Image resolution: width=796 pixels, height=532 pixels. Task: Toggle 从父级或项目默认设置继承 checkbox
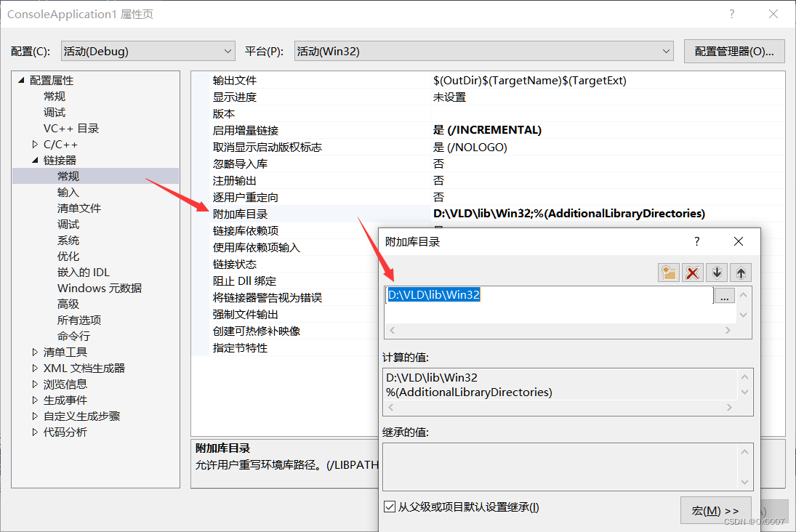point(390,507)
